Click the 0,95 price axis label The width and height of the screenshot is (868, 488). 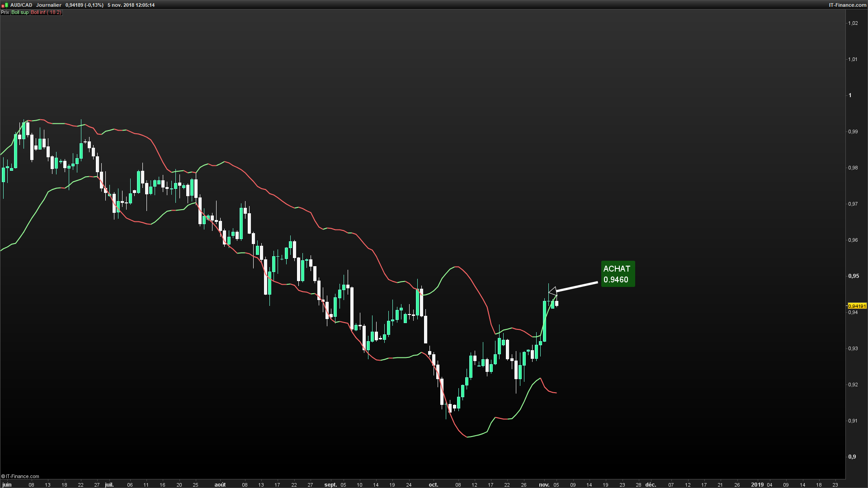click(x=853, y=276)
